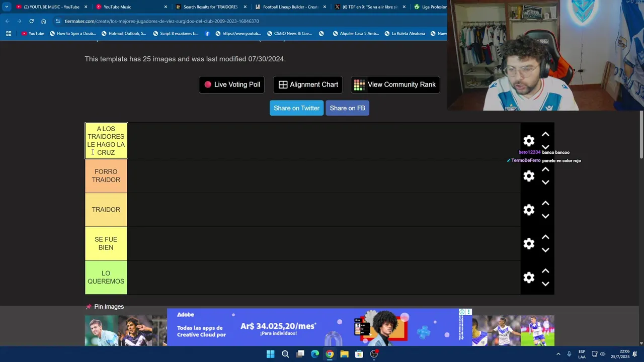Show hidden system tray icons

[557, 354]
